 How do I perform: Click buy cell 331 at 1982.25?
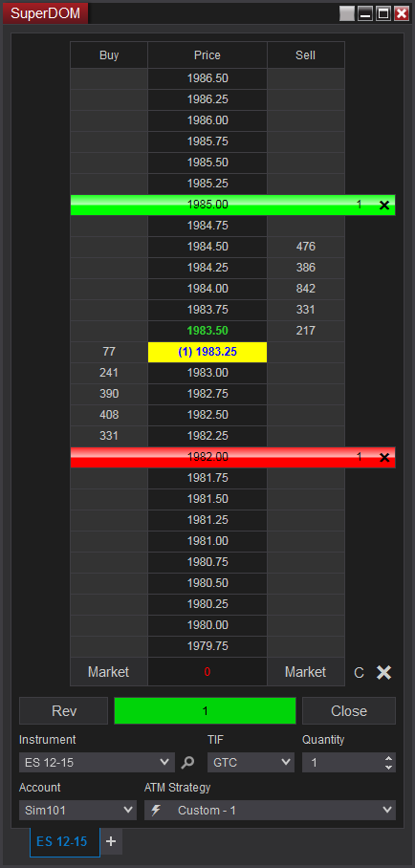click(x=109, y=436)
